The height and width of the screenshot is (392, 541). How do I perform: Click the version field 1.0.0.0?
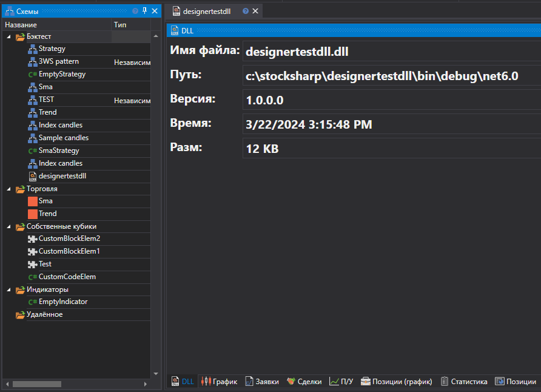[392, 100]
